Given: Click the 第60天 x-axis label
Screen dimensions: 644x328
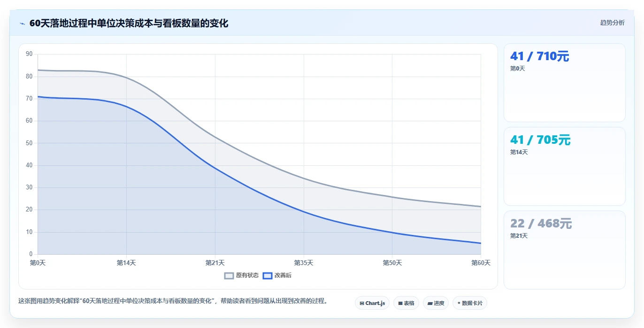Looking at the screenshot, I should (481, 263).
